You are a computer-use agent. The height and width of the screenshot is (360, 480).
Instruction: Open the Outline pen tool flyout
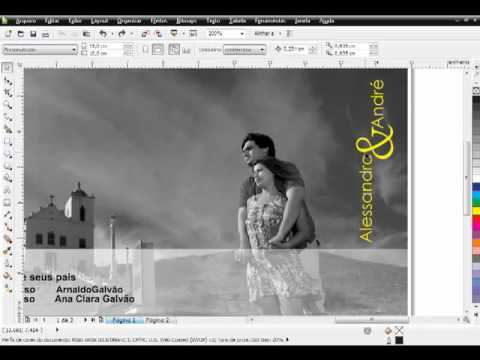point(7,264)
